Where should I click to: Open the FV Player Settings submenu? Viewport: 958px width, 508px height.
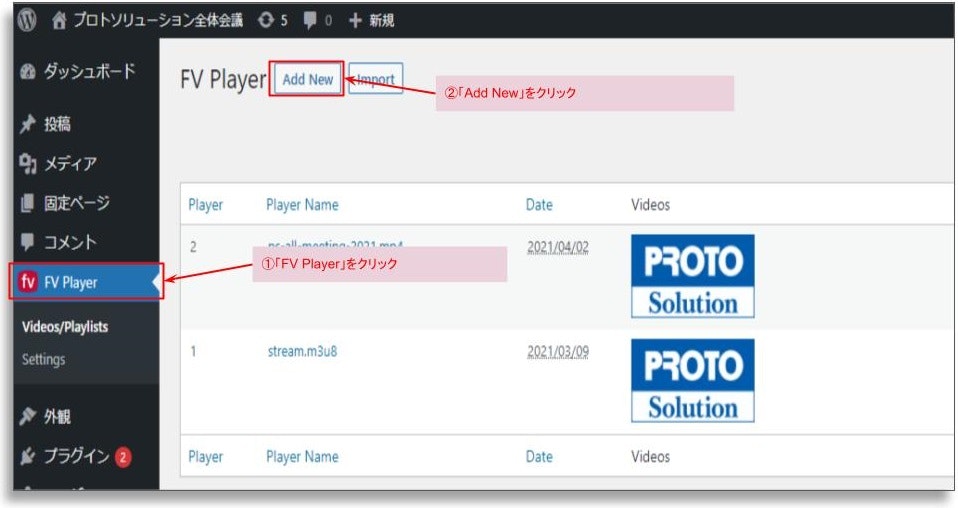(x=43, y=359)
